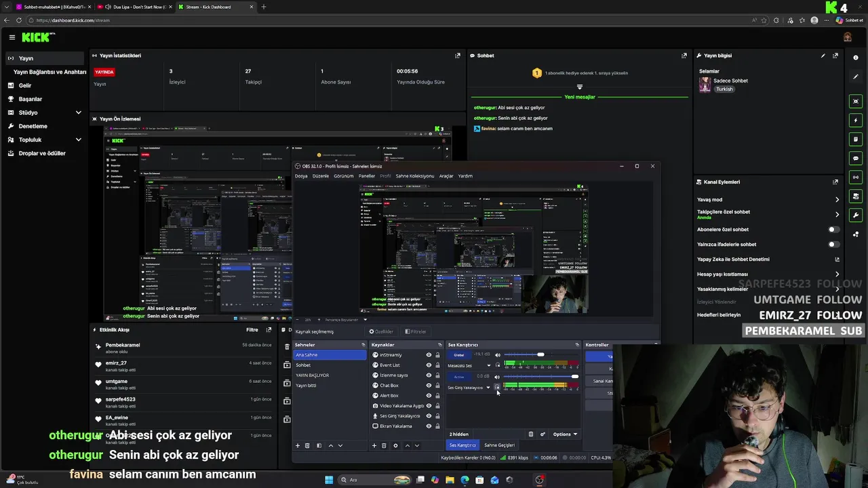Open Droplar ve ödüller in sidebar
This screenshot has width=868, height=488.
(42, 153)
